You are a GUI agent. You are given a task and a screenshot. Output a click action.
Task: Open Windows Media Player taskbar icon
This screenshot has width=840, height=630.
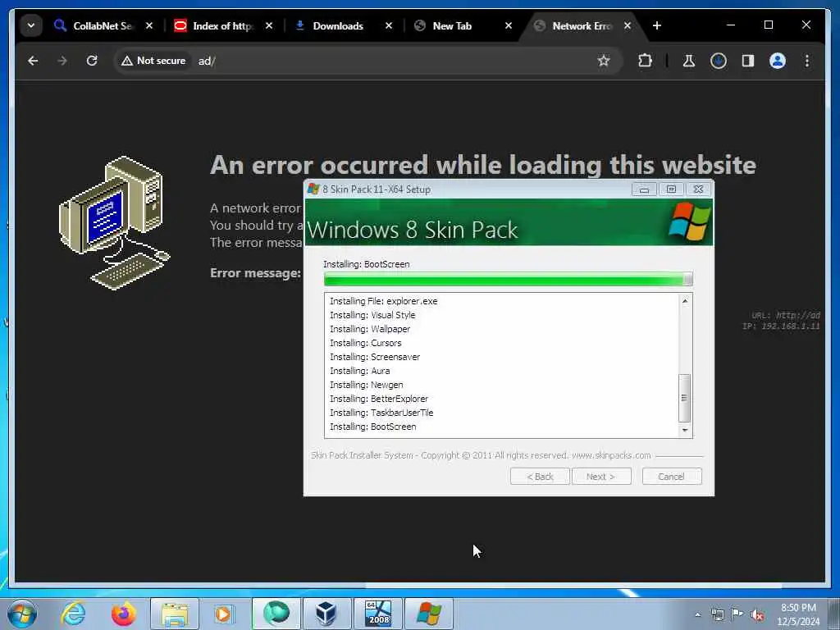tap(223, 614)
